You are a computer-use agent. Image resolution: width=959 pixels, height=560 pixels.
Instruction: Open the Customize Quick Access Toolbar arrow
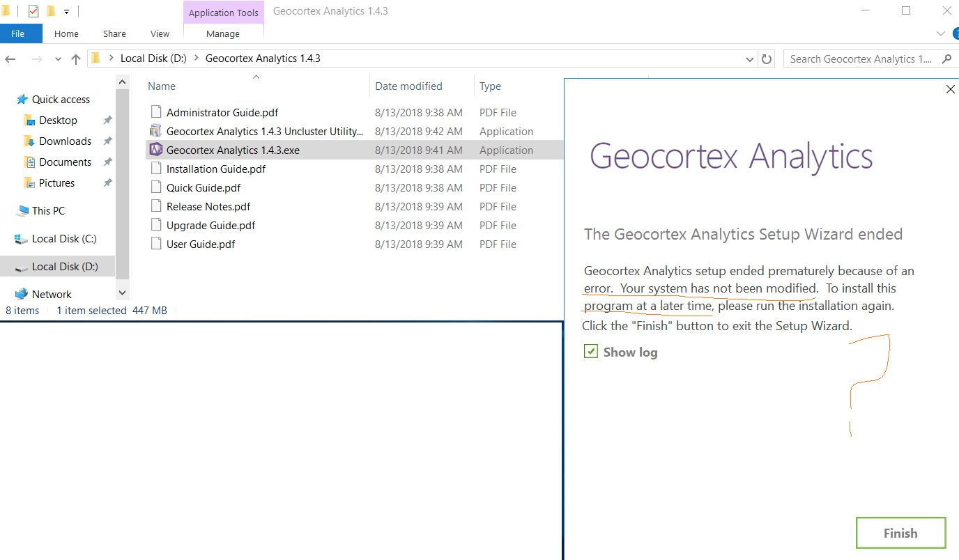point(66,12)
